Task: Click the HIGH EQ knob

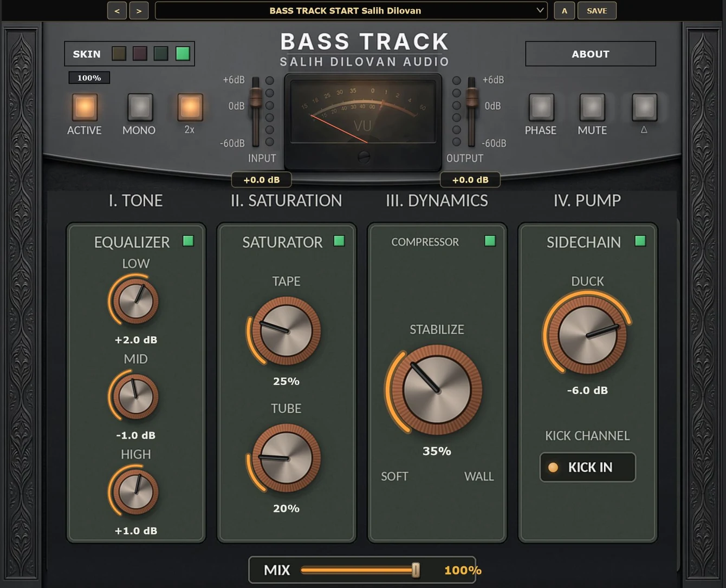Action: click(135, 492)
